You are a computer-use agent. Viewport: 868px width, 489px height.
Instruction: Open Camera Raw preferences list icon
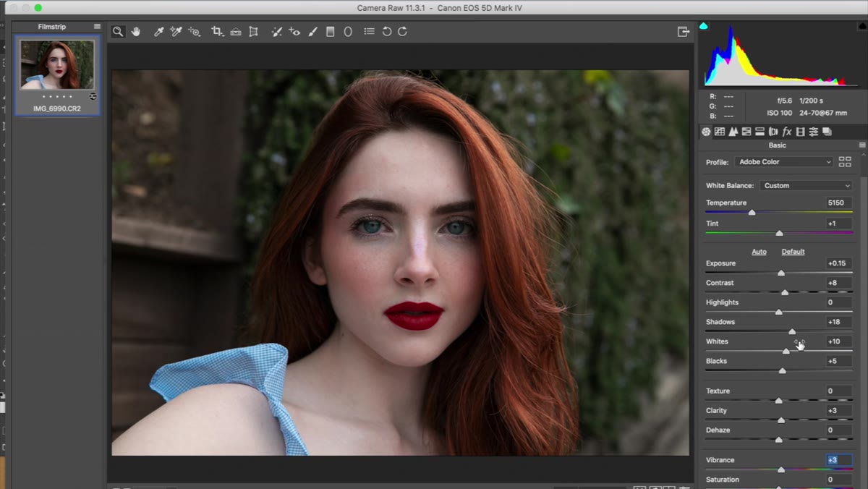pyautogui.click(x=369, y=32)
